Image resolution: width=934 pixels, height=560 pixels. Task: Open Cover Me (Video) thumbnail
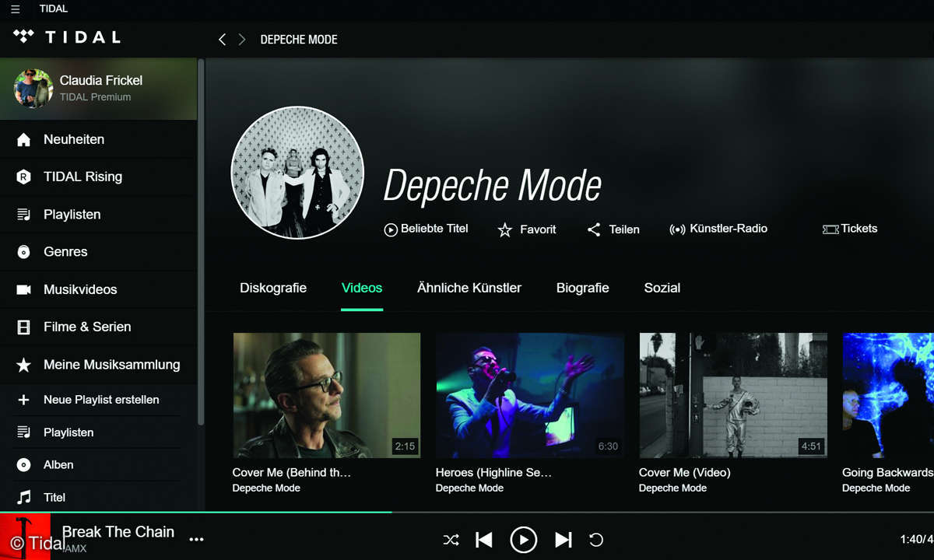click(x=732, y=395)
